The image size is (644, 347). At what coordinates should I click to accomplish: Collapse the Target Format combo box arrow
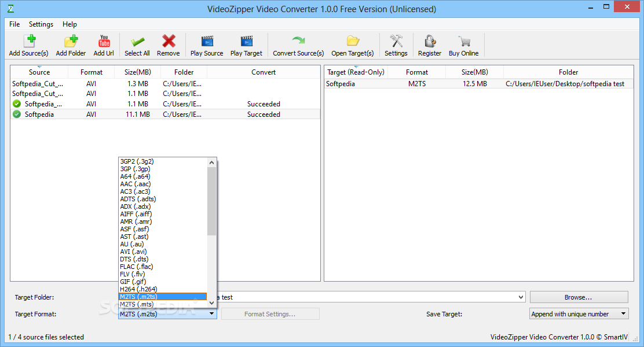coord(211,314)
